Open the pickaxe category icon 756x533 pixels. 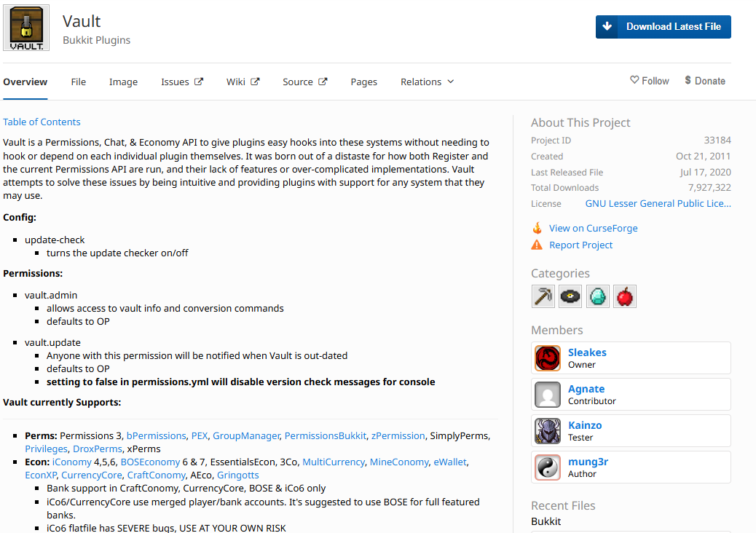(x=543, y=296)
